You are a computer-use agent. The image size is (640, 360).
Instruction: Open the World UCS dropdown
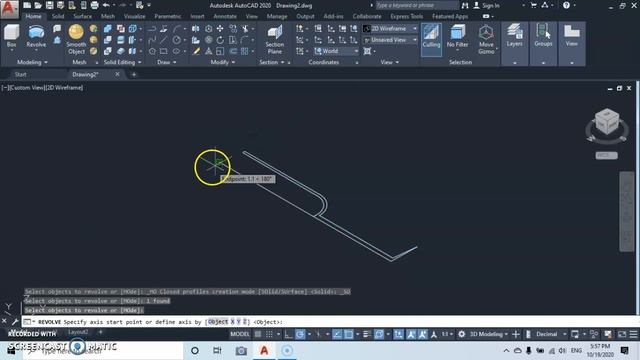[x=336, y=51]
